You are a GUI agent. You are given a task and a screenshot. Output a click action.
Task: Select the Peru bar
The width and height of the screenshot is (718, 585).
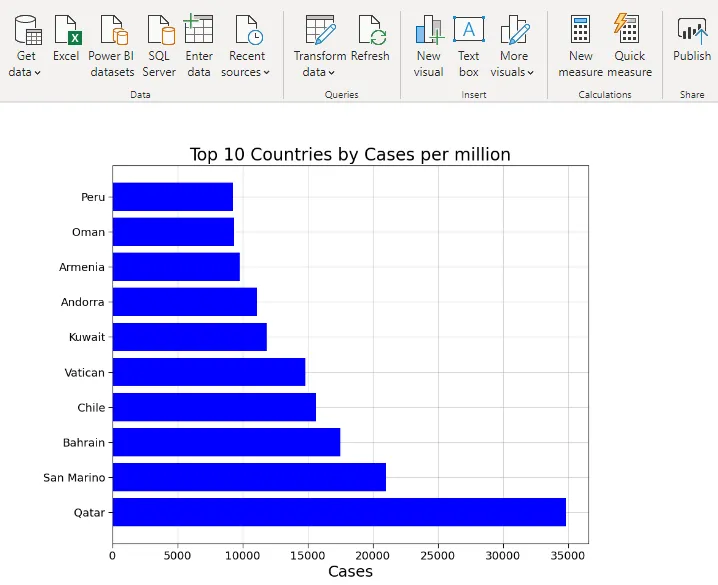[x=172, y=197]
